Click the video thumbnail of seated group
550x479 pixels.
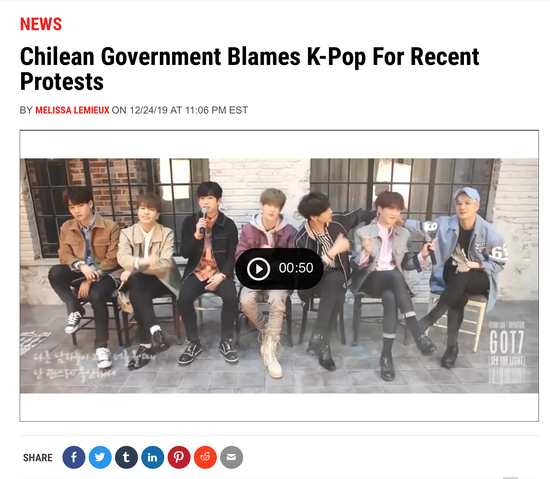pyautogui.click(x=279, y=276)
